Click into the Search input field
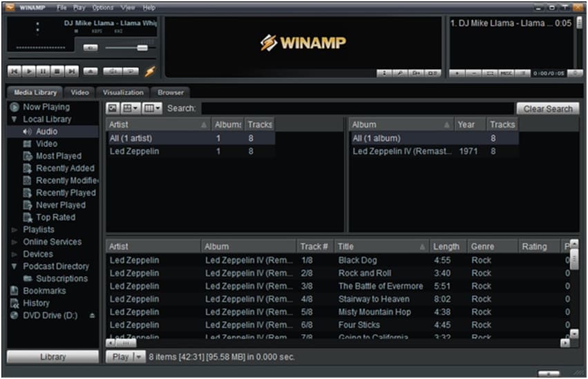The image size is (588, 379). point(357,108)
